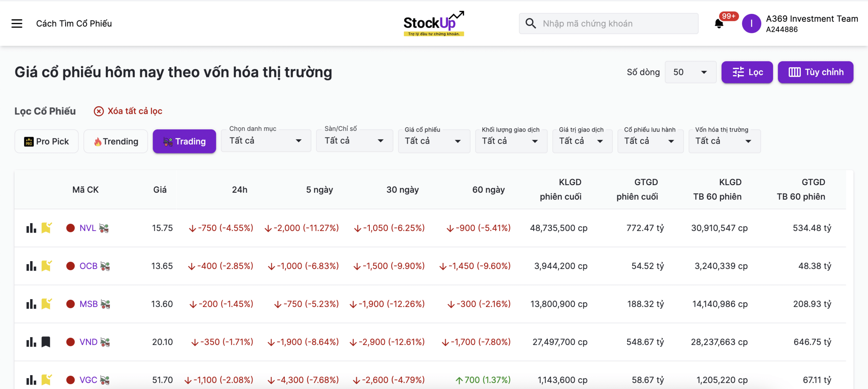Toggle the bookmark flag for MSB
The width and height of the screenshot is (868, 389).
(x=46, y=304)
